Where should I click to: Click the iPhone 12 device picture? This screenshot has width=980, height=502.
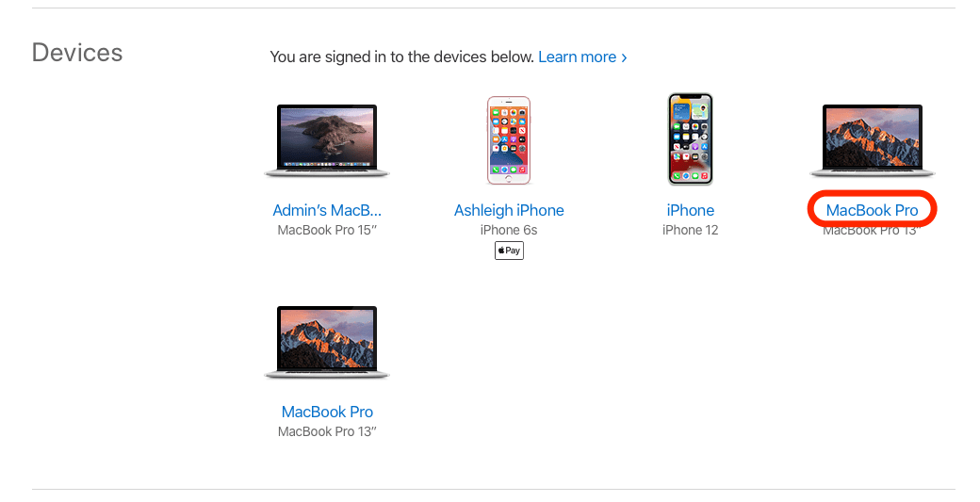[x=690, y=139]
